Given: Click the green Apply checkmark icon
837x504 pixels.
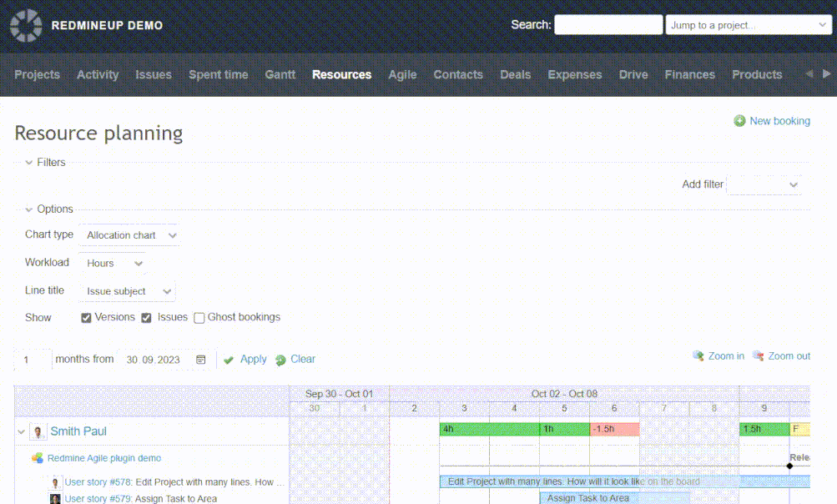Looking at the screenshot, I should 229,360.
